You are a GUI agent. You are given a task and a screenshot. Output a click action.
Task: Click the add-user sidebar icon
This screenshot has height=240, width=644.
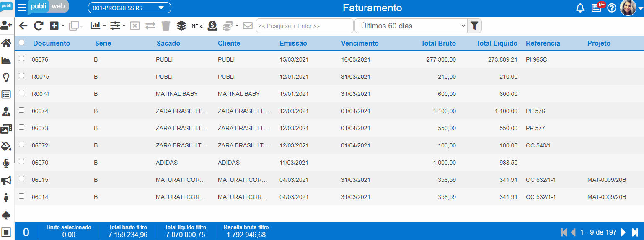[x=6, y=25]
